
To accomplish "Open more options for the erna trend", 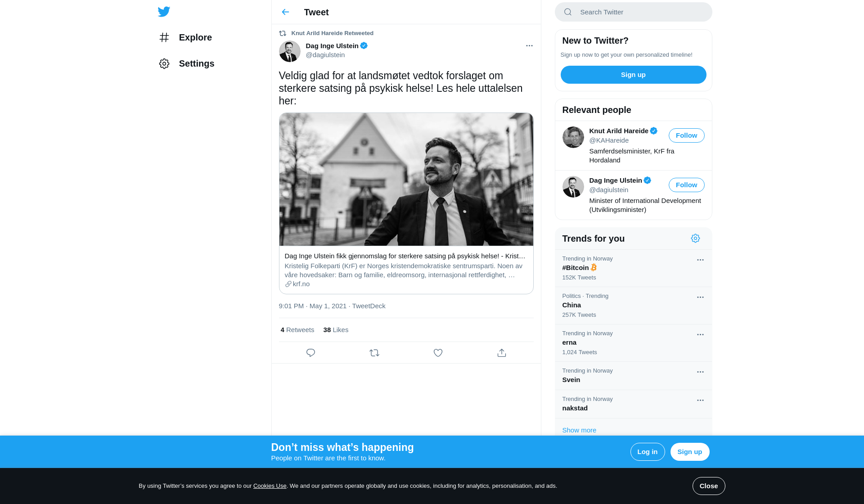I will click(700, 335).
